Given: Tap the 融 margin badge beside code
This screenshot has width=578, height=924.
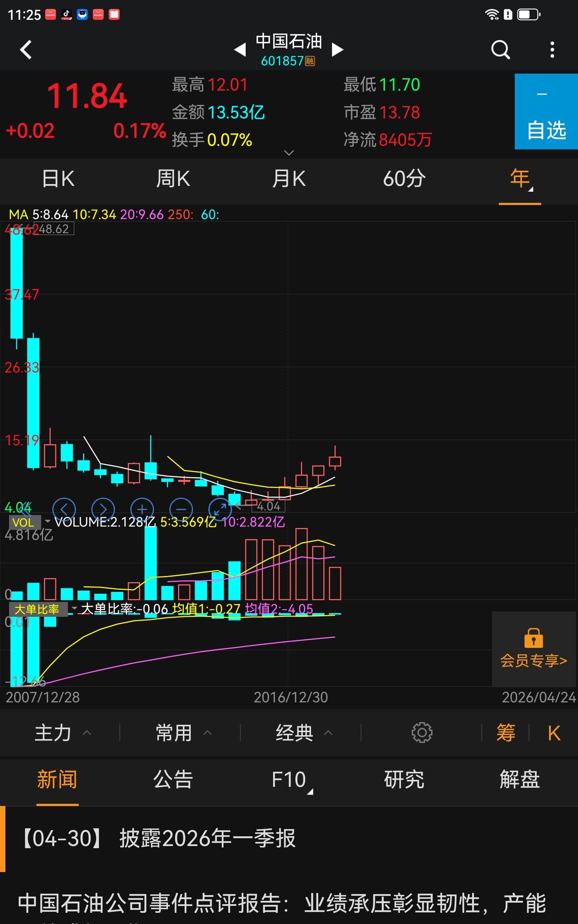Looking at the screenshot, I should click(310, 61).
